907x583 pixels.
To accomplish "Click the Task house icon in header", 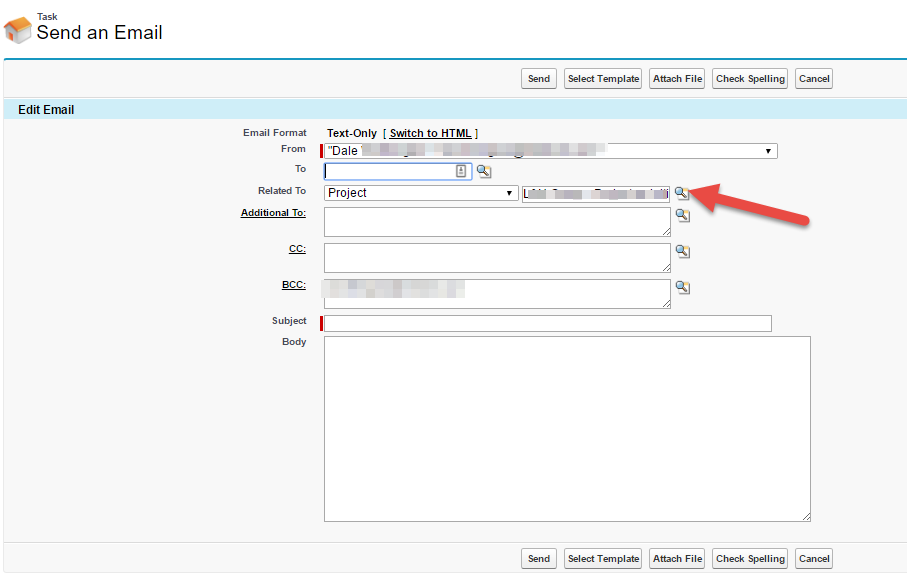I will [x=18, y=28].
